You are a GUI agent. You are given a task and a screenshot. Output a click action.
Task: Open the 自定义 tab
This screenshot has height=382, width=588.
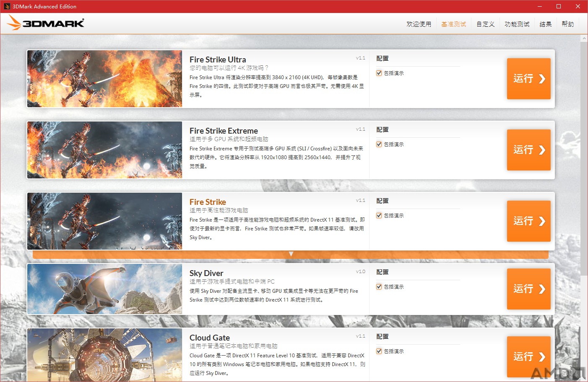[485, 24]
